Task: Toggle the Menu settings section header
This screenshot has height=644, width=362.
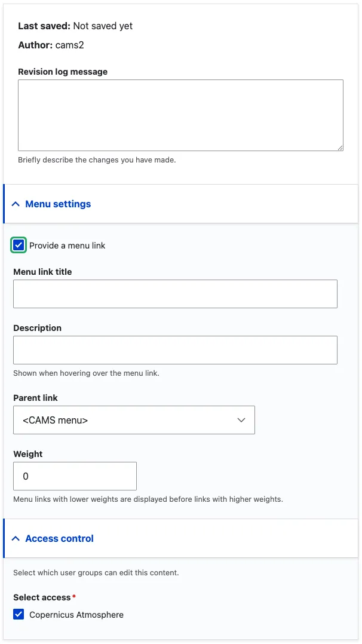Action: 181,204
